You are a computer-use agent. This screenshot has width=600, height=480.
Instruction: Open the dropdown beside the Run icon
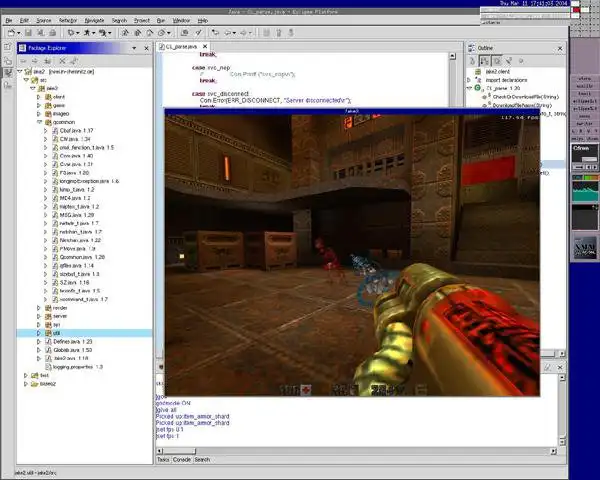[x=94, y=33]
